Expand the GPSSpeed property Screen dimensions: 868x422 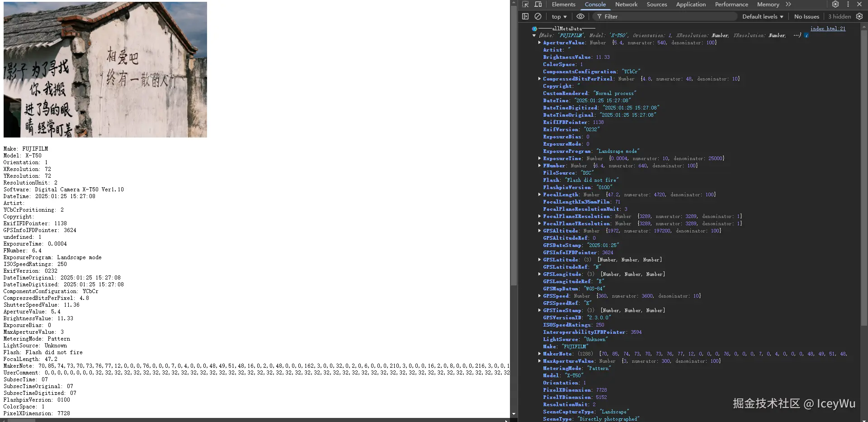click(x=539, y=296)
